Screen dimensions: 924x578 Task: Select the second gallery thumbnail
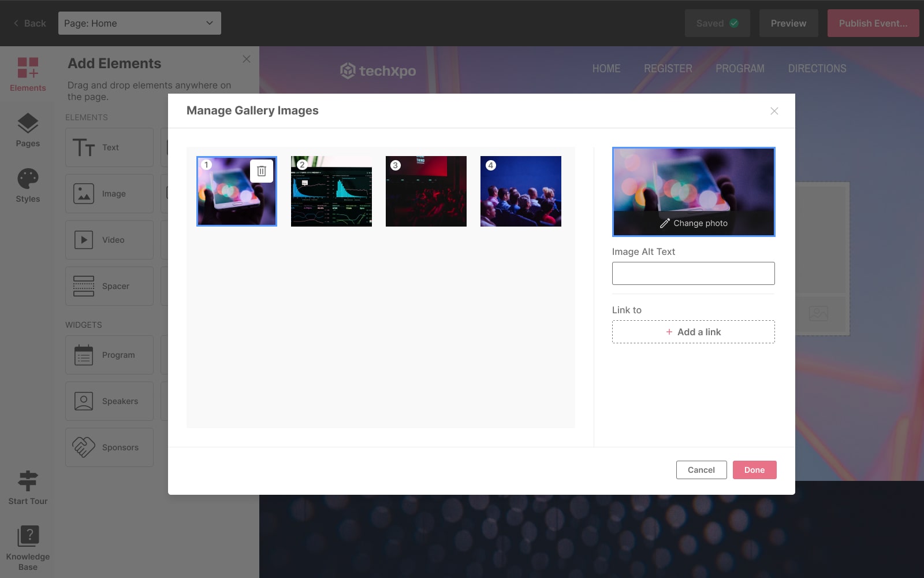click(331, 191)
